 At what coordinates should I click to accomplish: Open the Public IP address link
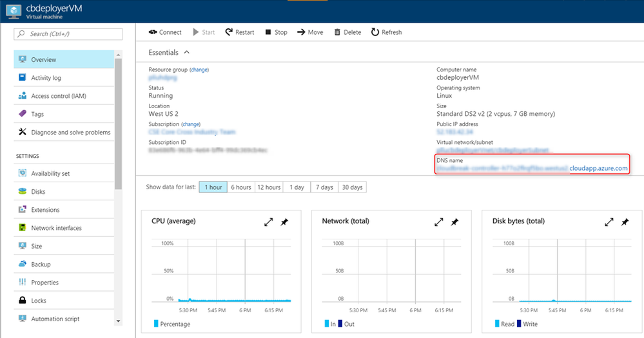[x=454, y=132]
